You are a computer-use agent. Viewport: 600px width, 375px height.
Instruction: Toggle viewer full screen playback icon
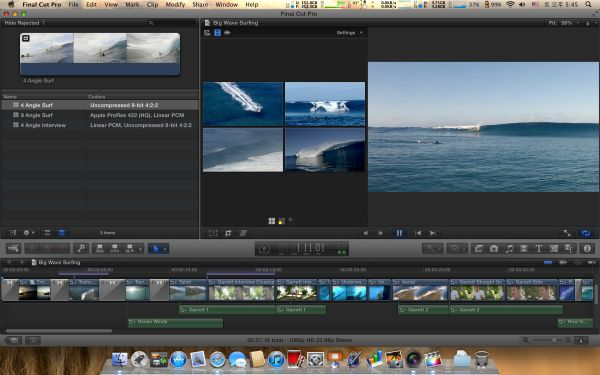(x=567, y=233)
